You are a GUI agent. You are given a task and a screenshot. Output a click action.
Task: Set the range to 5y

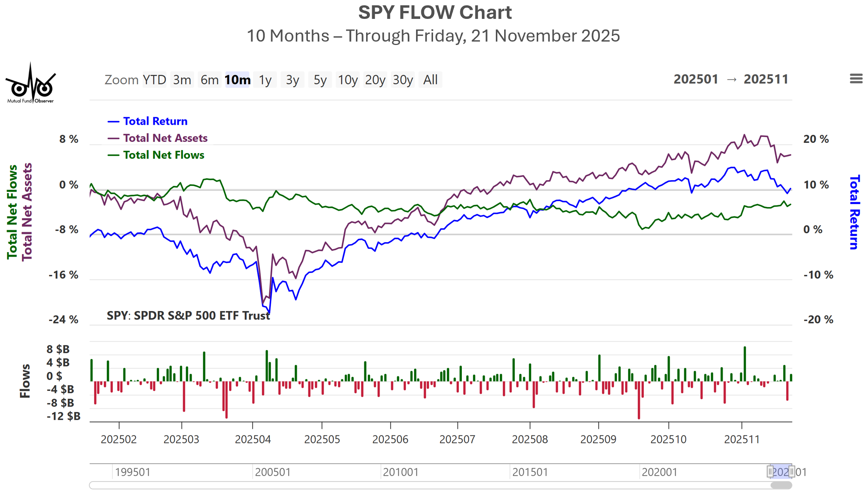320,80
